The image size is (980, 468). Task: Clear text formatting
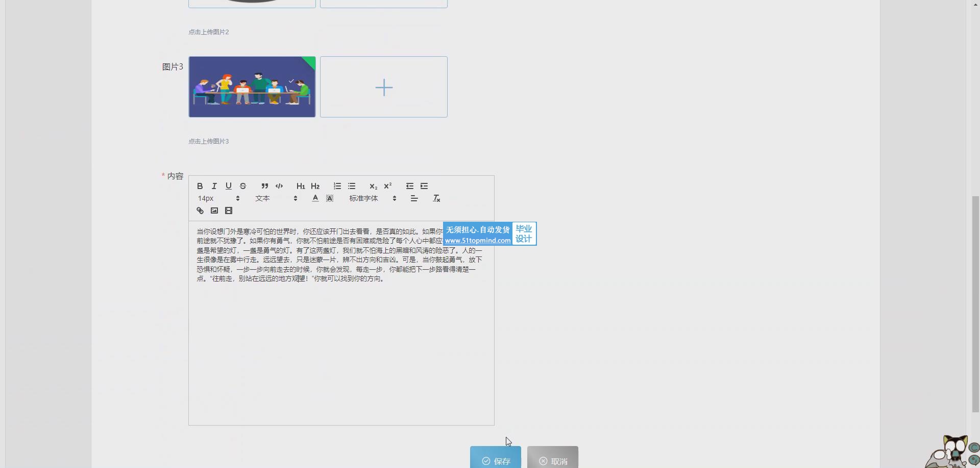436,198
